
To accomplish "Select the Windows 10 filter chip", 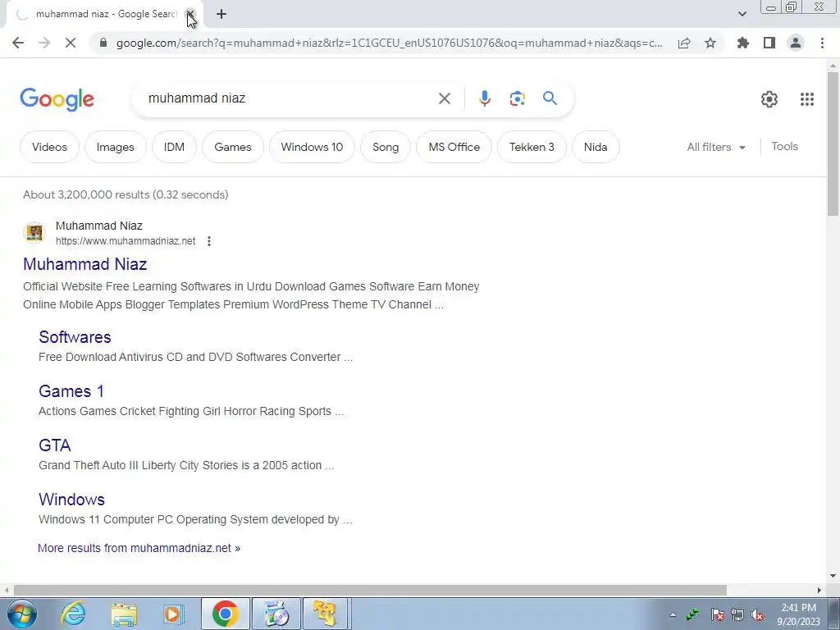I will [x=312, y=147].
